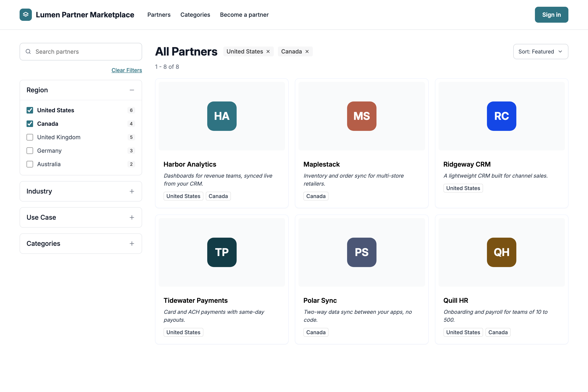Open the Quill HR title
Image resolution: width=588 pixels, height=392 pixels.
point(455,301)
